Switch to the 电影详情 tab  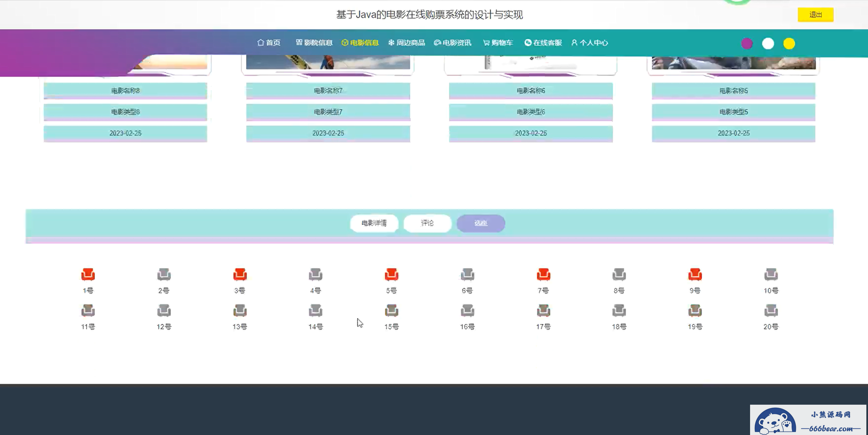pyautogui.click(x=374, y=223)
